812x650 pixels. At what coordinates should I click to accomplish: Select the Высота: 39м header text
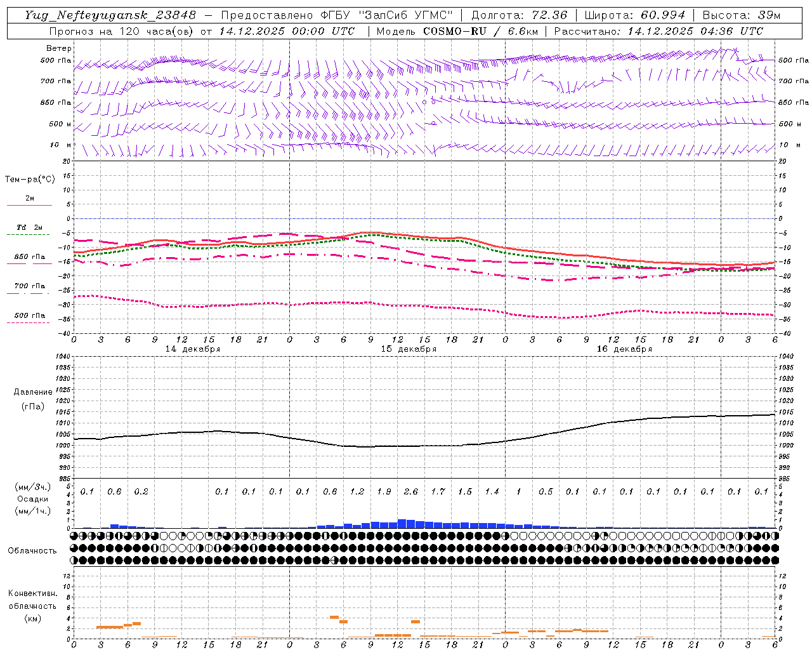click(742, 15)
